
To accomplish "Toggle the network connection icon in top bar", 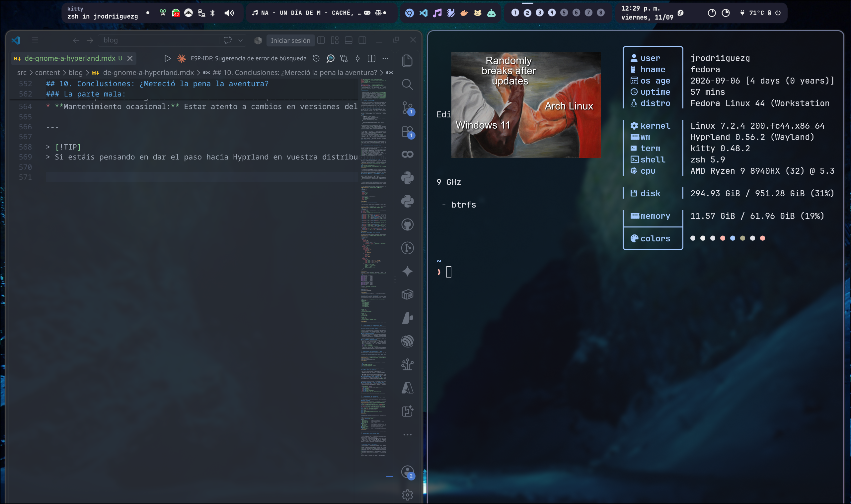I will [x=201, y=13].
